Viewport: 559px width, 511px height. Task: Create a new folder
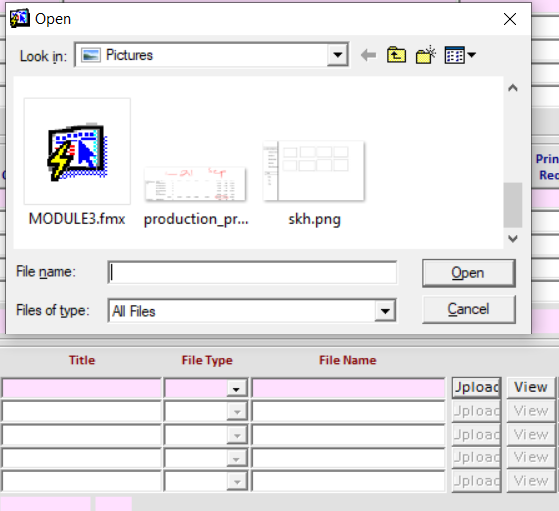[426, 55]
